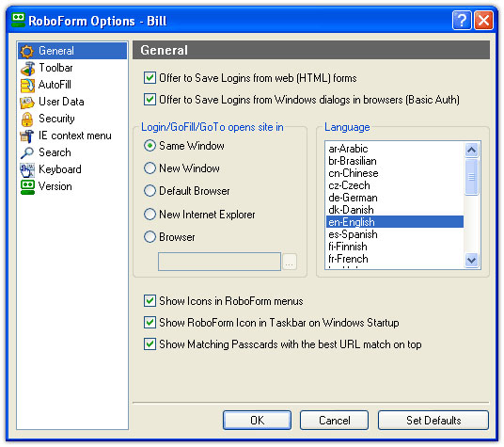Open the Toolbar settings icon

point(27,68)
